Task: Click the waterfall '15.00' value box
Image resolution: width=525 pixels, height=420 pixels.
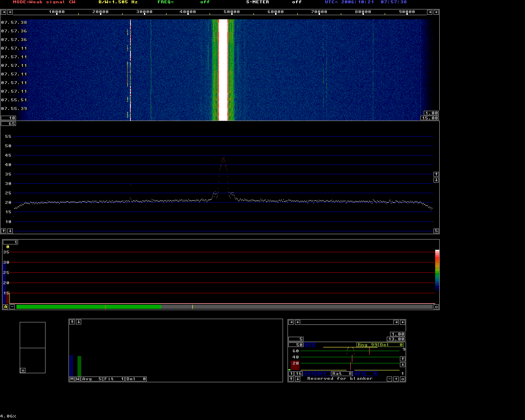Action: [429, 118]
